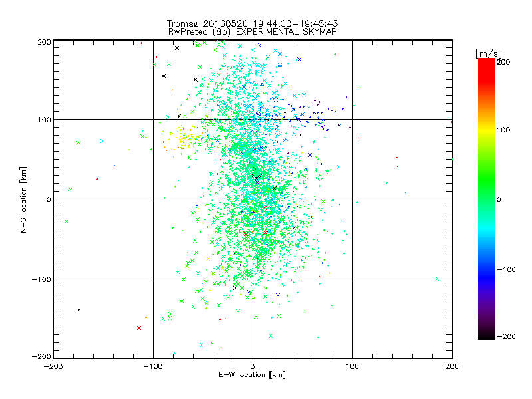Click the black bottom of the colorbar
Viewport: 532px width, 399px height.
tap(487, 334)
